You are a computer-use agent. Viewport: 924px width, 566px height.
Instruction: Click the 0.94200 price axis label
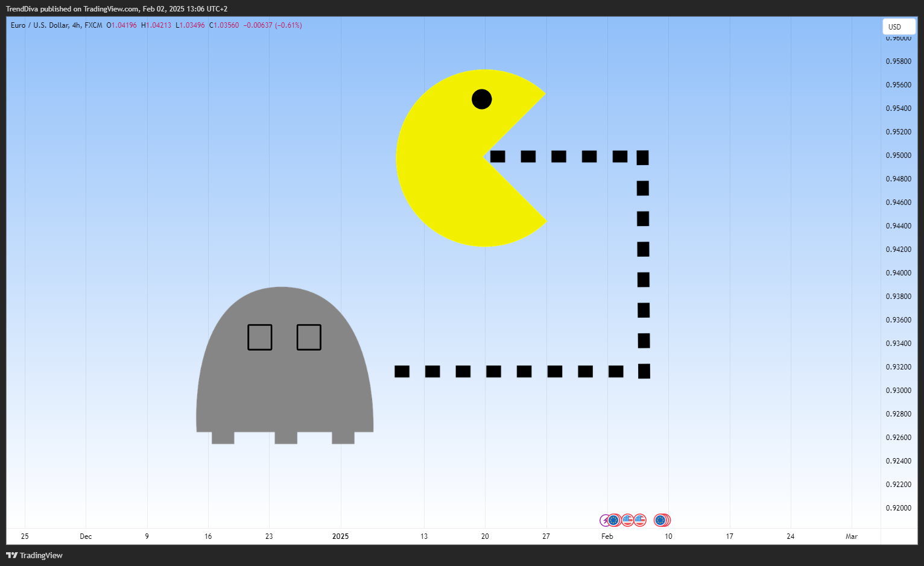click(x=899, y=250)
